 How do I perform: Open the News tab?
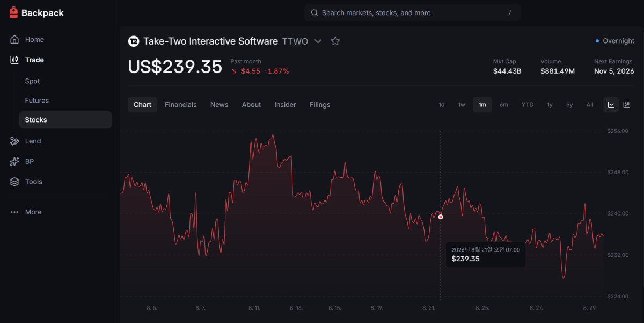pyautogui.click(x=219, y=105)
